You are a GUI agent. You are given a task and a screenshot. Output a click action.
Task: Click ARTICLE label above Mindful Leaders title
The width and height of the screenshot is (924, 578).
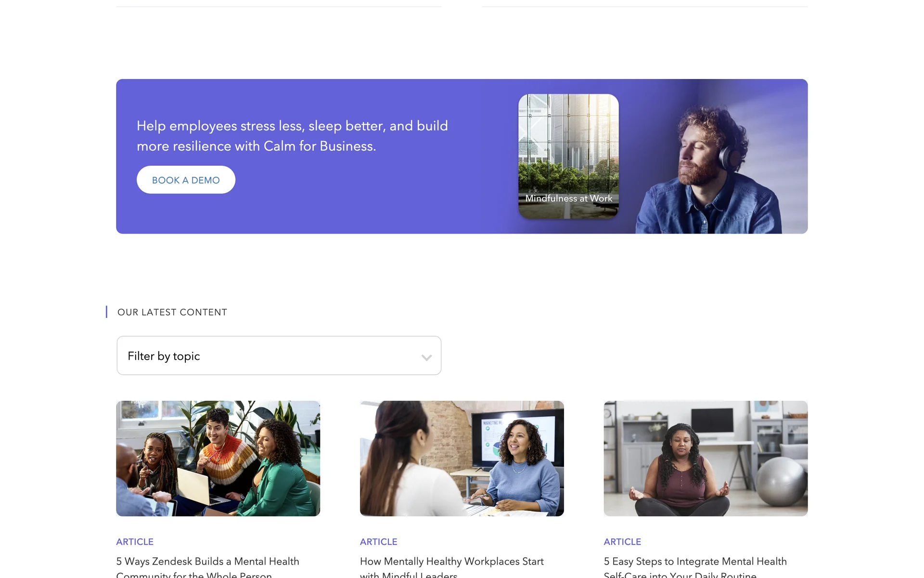(379, 542)
